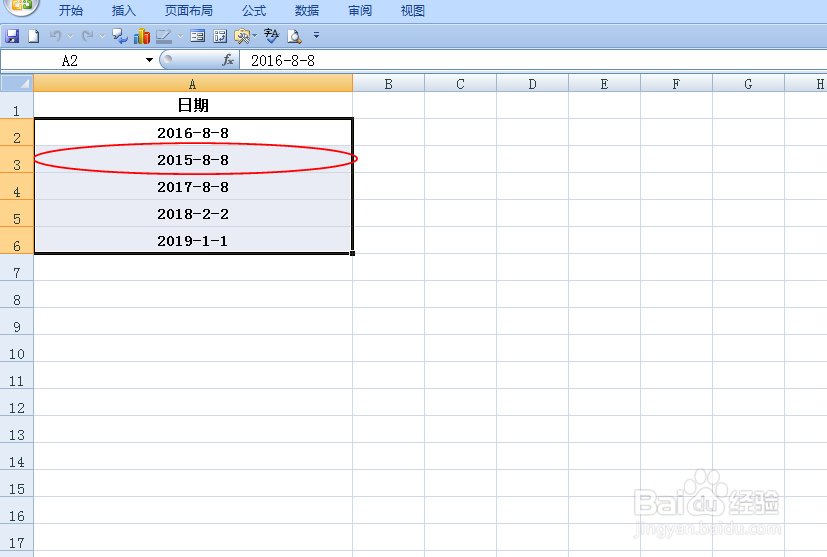Image resolution: width=827 pixels, height=557 pixels.
Task: Select cell containing 2016-8-8
Action: click(x=193, y=132)
